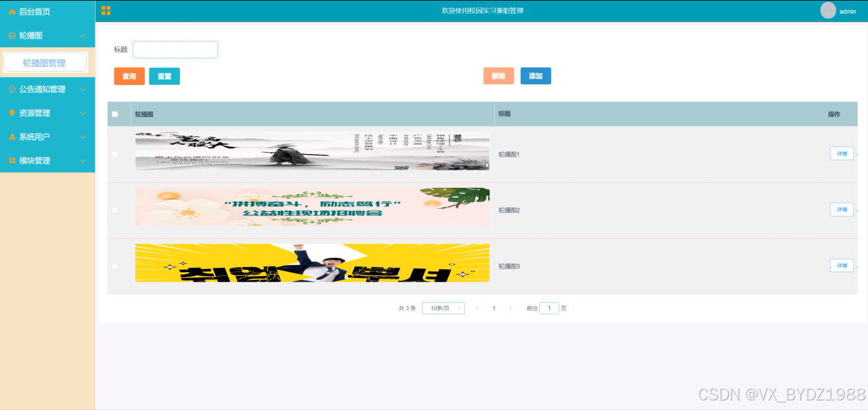Expand the 资源管理 chevron

(x=83, y=113)
